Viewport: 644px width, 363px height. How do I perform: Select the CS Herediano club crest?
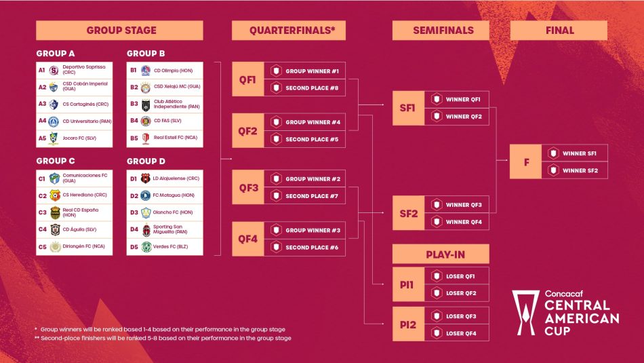(x=54, y=196)
